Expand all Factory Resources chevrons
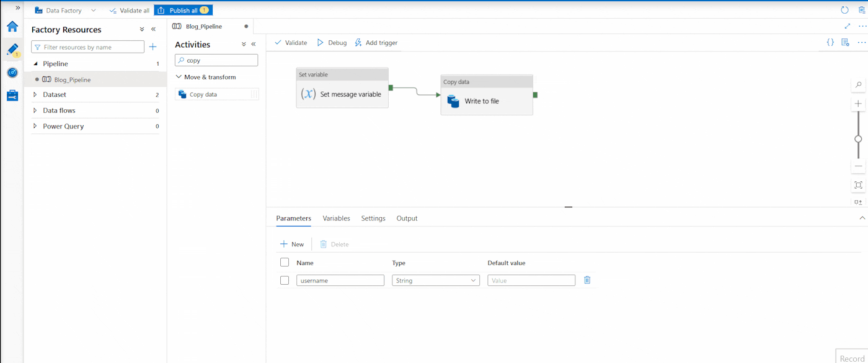This screenshot has height=363, width=868. [x=142, y=29]
